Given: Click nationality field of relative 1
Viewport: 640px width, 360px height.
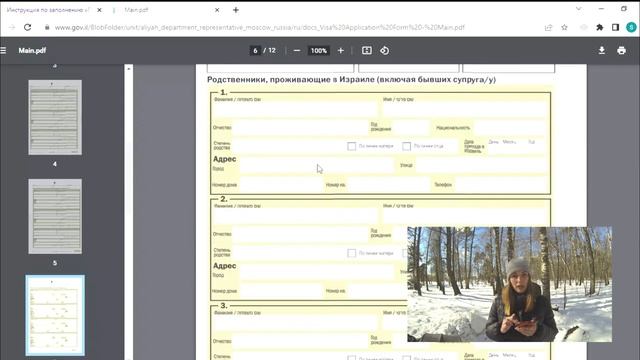Looking at the screenshot, I should pyautogui.click(x=510, y=127).
